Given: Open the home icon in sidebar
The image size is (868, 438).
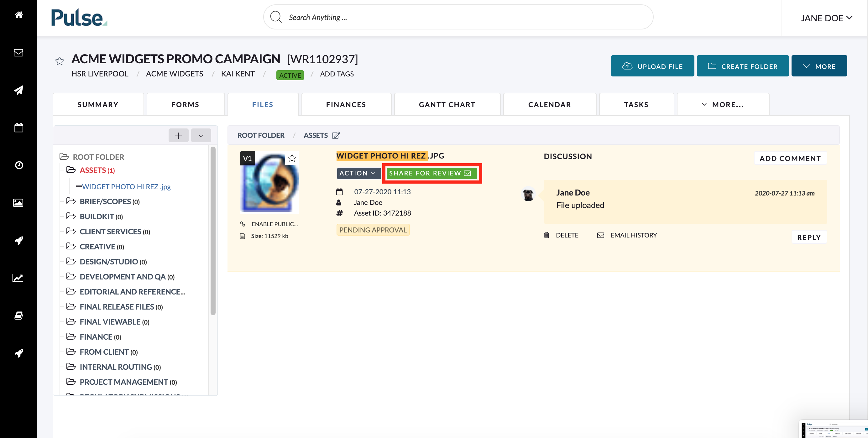Looking at the screenshot, I should 18,15.
